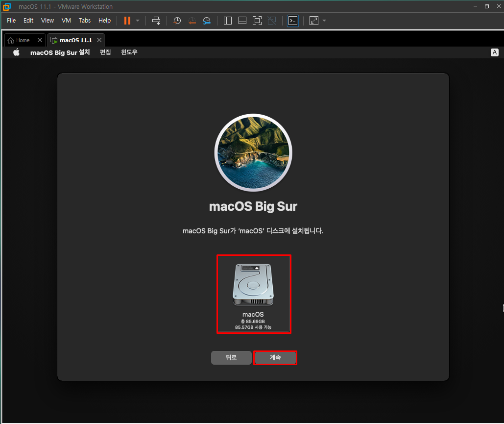This screenshot has width=504, height=424.
Task: Maximize the VMware Workstation window
Action: 487,6
